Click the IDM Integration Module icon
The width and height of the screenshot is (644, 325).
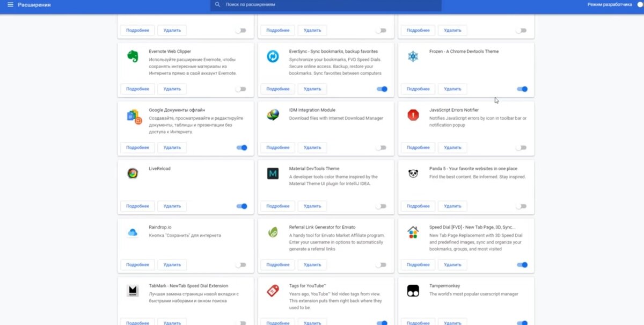[x=273, y=115]
